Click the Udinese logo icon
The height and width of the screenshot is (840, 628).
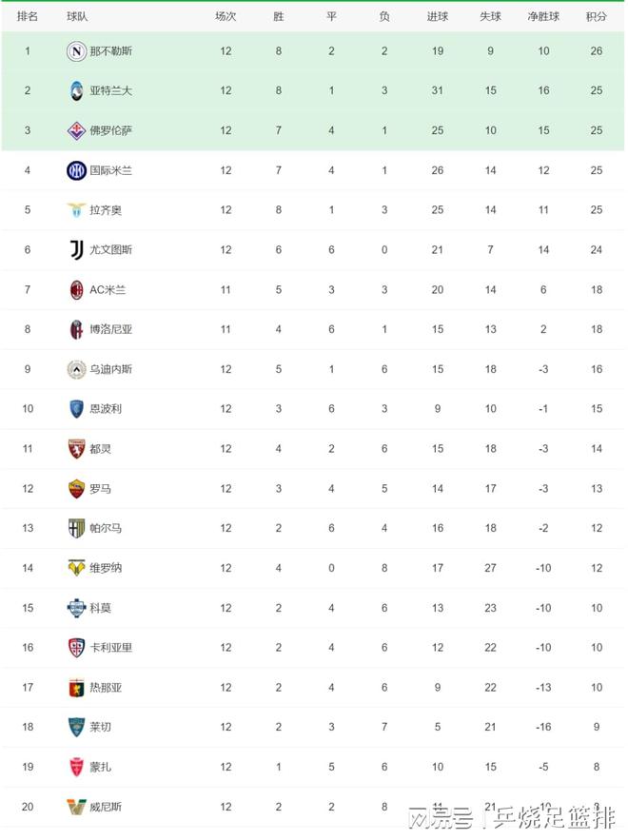click(x=76, y=369)
